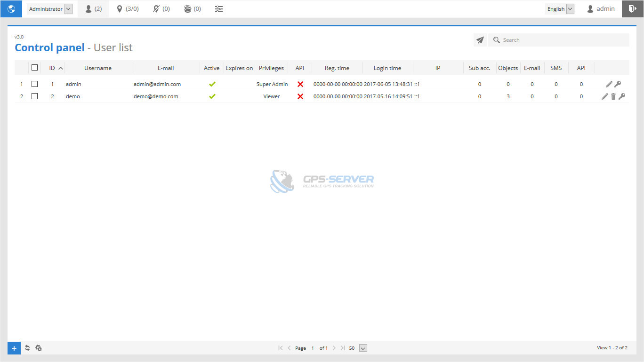Click the pencil edit icon for admin
Screen dimensions: 644x362
pyautogui.click(x=609, y=84)
